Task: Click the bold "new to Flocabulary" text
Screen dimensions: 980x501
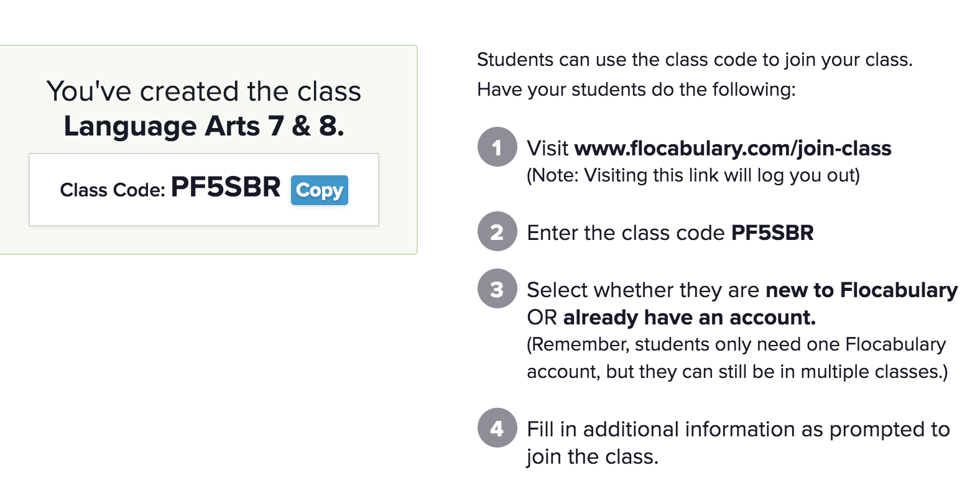Action: (861, 290)
